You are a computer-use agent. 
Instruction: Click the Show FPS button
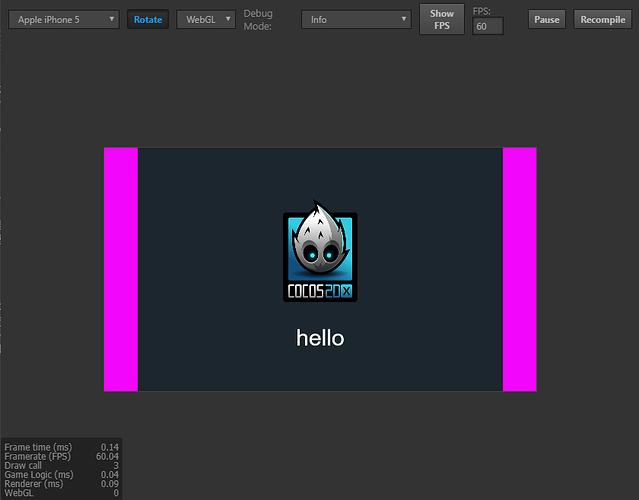tap(442, 19)
